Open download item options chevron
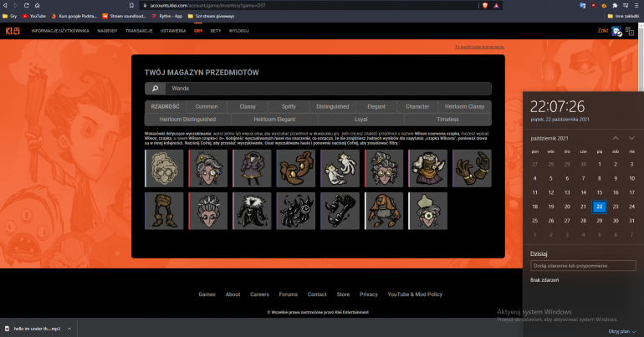Screen dimensions: 644x337 69,329
